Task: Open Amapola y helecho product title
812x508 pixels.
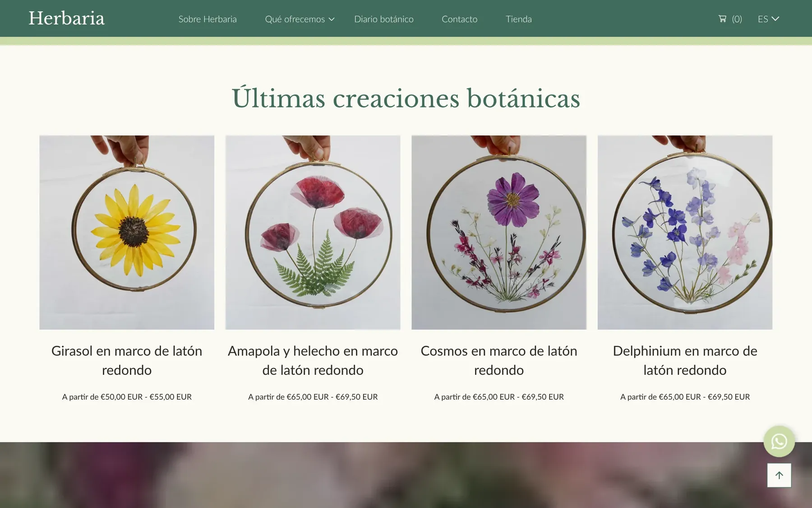Action: (x=313, y=360)
